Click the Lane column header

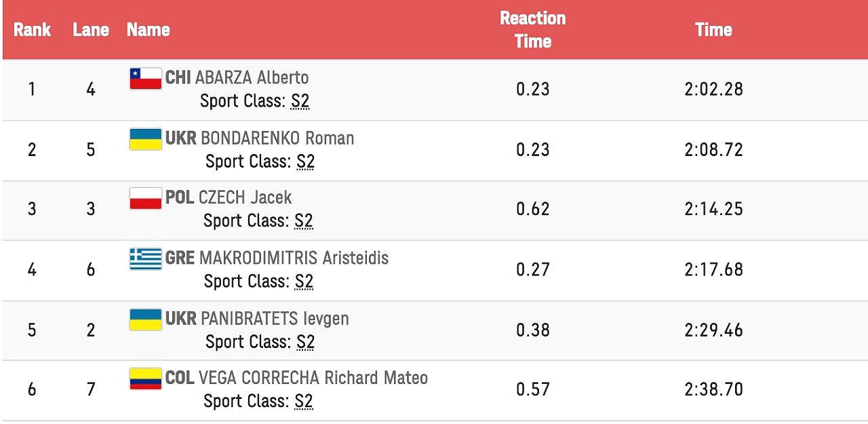coord(91,30)
